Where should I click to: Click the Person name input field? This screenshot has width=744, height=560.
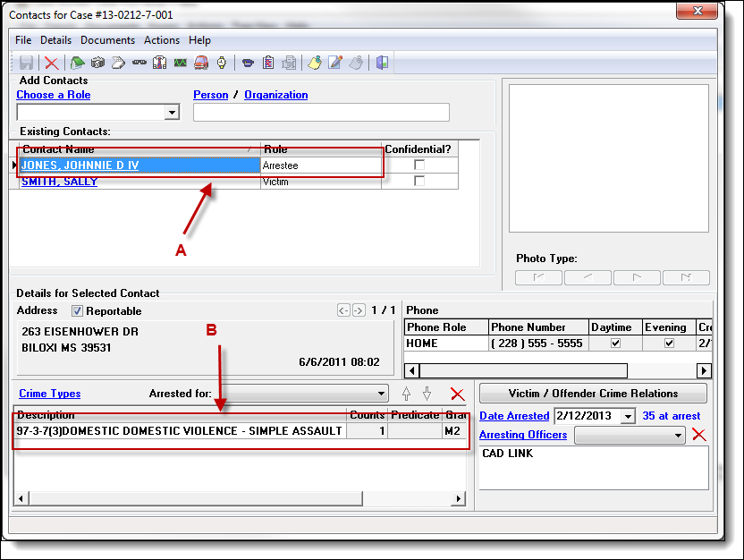321,113
